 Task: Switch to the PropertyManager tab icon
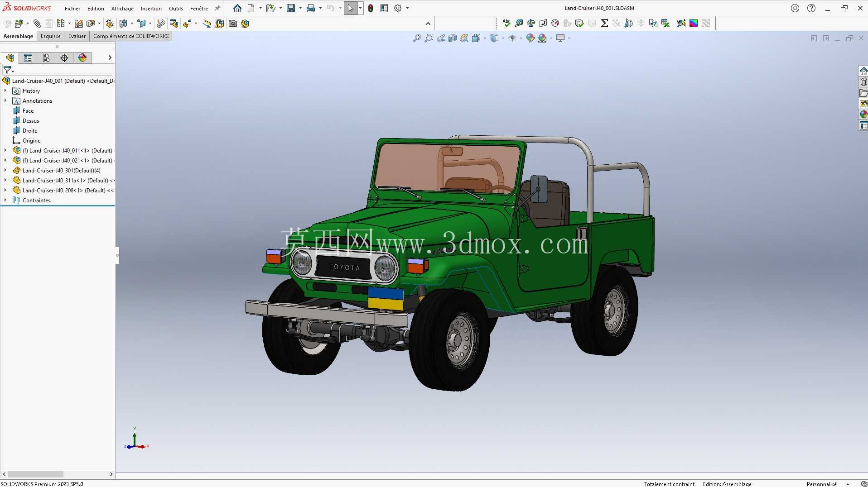point(28,57)
